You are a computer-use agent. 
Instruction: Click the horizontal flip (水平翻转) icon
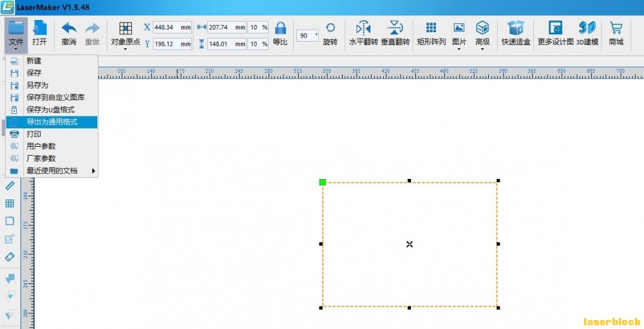pyautogui.click(x=363, y=28)
